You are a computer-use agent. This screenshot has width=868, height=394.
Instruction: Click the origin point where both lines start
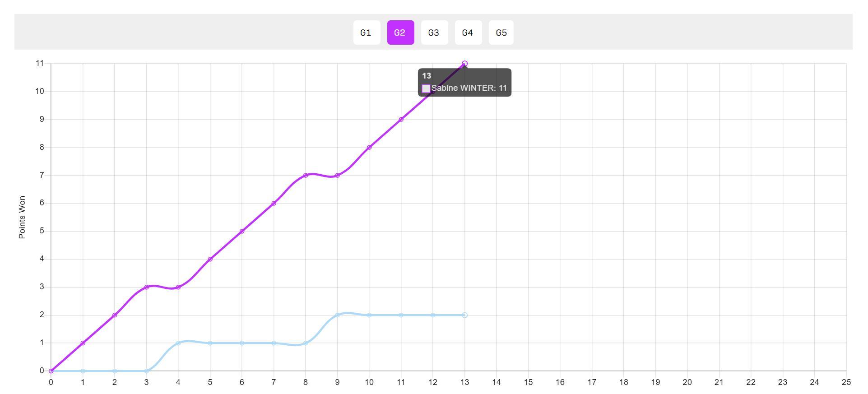pos(51,371)
